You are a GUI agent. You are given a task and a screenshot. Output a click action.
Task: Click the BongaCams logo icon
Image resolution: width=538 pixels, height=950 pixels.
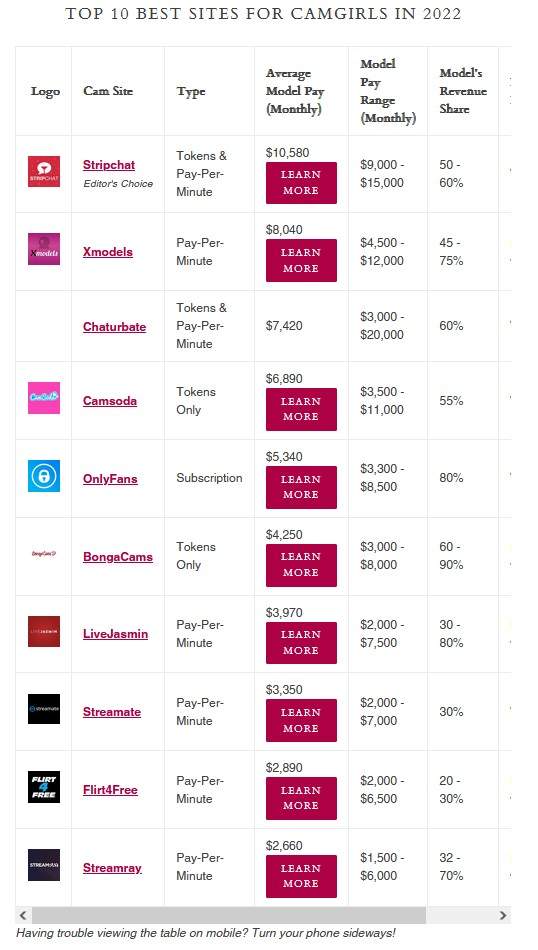[44, 554]
